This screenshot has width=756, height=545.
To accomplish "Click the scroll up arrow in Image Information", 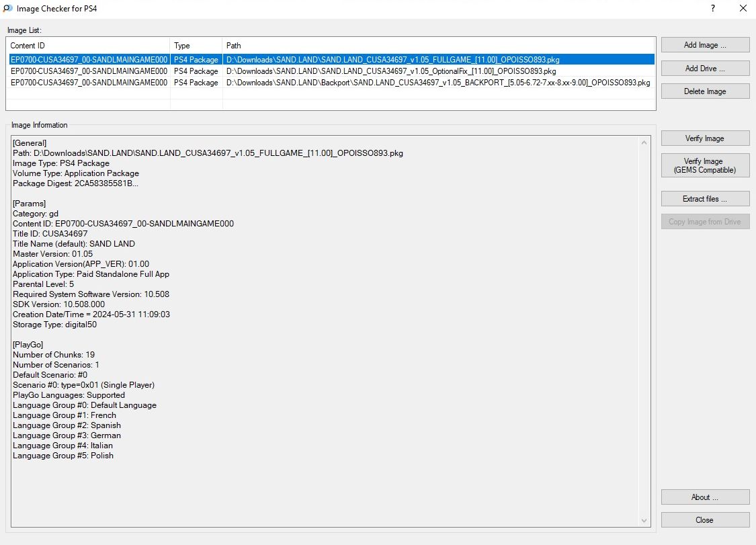I will (644, 142).
